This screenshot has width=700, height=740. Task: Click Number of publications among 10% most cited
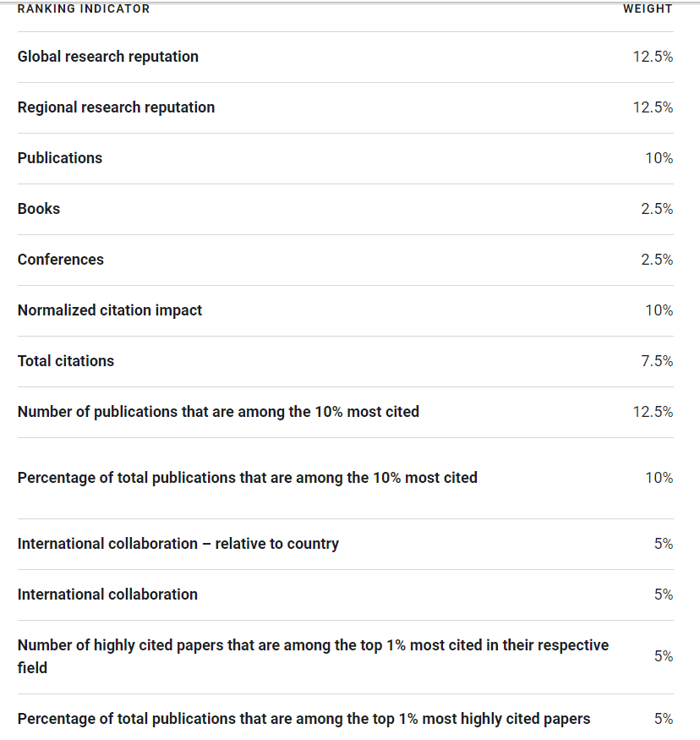pos(218,412)
